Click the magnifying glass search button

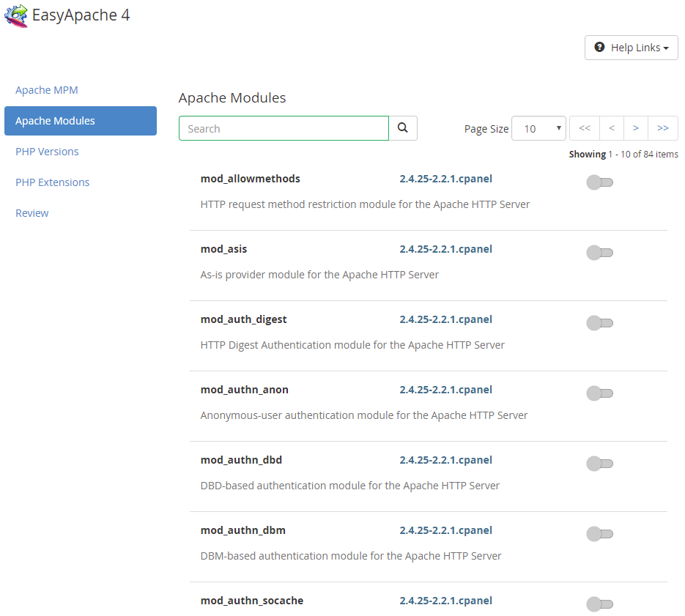point(403,128)
